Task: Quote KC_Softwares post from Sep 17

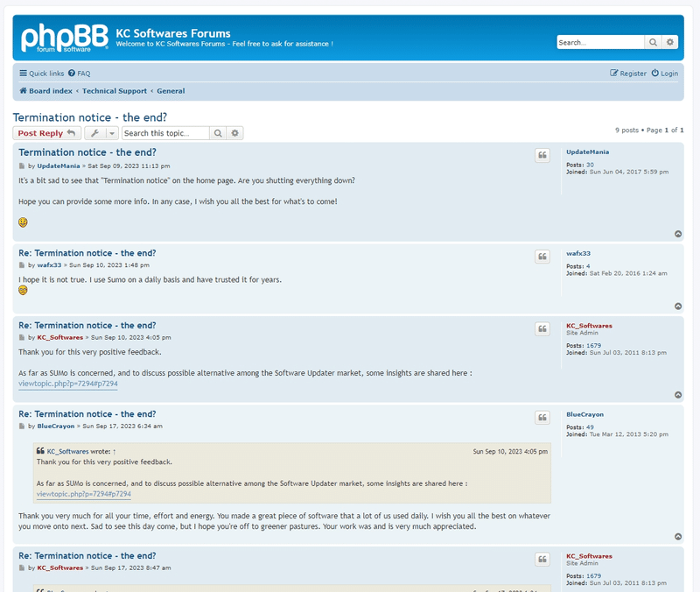Action: coord(542,559)
